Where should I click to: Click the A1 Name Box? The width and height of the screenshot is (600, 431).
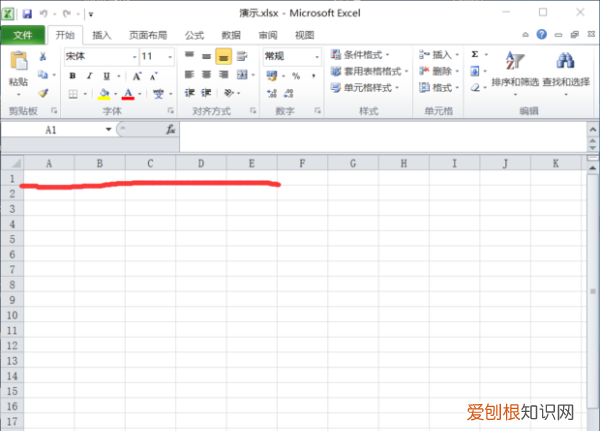pyautogui.click(x=52, y=130)
